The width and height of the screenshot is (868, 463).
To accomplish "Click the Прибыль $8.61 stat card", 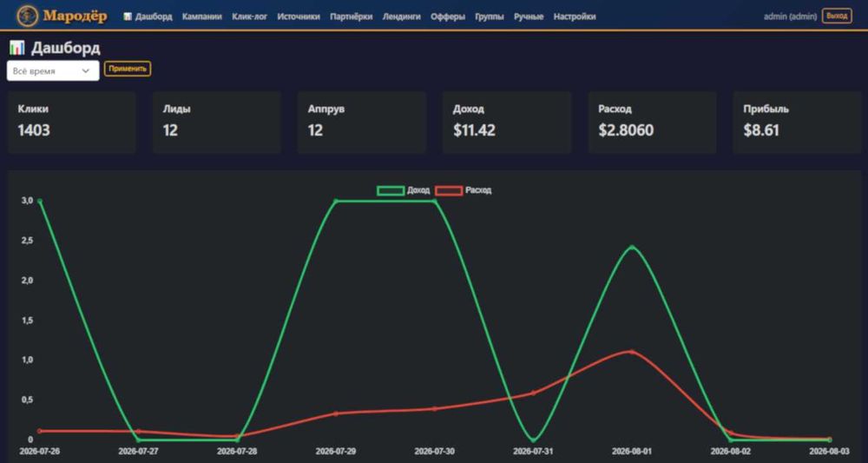I will (797, 122).
